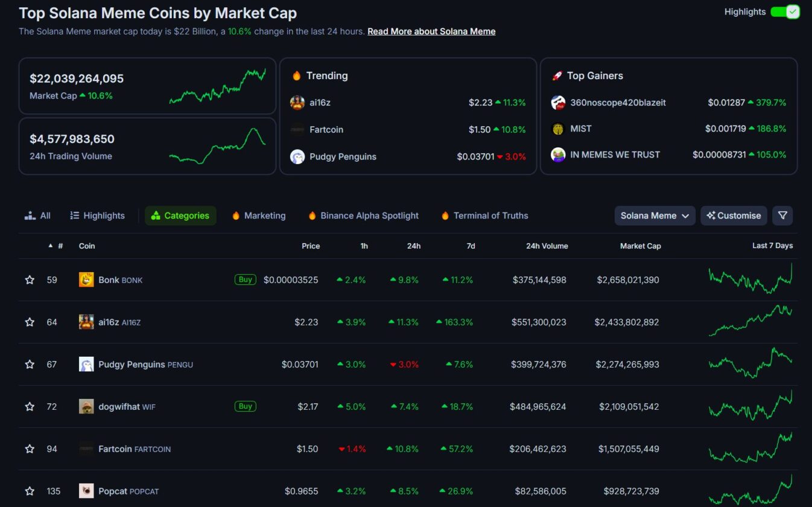The height and width of the screenshot is (507, 812).
Task: Expand the Solana Meme dropdown
Action: point(655,215)
